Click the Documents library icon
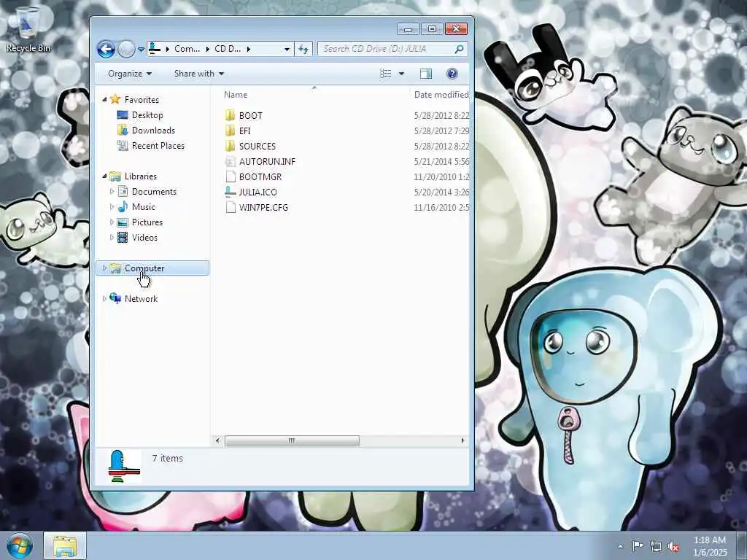 tap(123, 192)
